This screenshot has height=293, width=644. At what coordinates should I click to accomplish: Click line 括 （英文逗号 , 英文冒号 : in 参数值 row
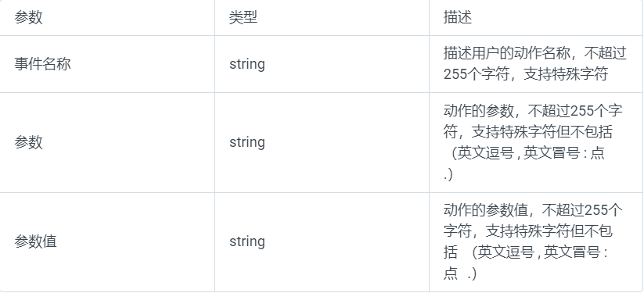pos(525,252)
